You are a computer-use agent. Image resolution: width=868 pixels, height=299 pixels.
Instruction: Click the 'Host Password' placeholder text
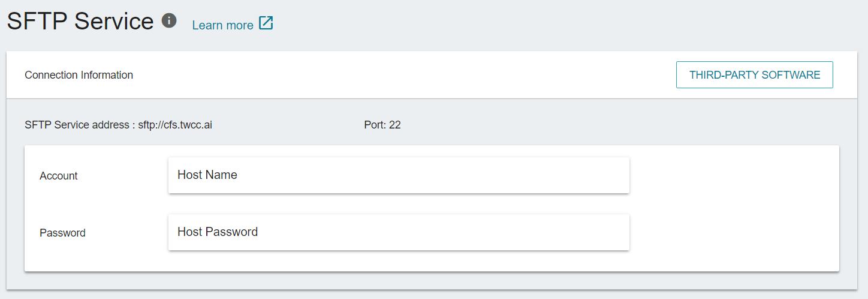(218, 232)
